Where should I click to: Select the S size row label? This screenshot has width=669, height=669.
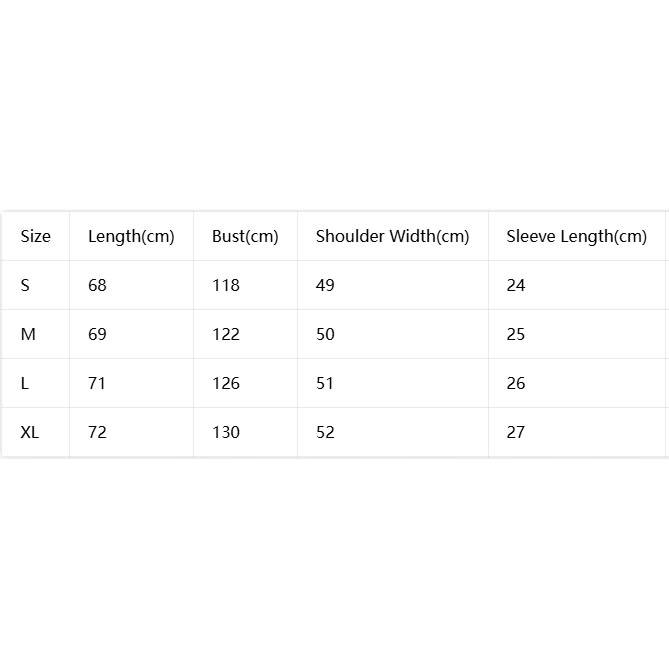[x=25, y=285]
